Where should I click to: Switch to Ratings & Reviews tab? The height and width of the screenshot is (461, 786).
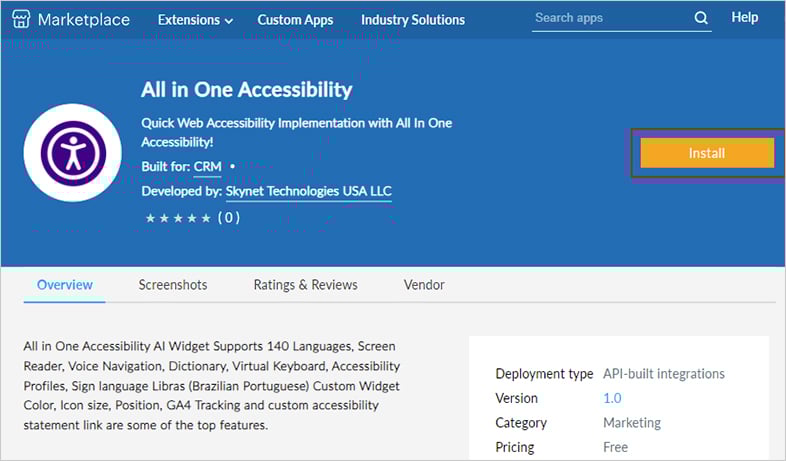[305, 285]
